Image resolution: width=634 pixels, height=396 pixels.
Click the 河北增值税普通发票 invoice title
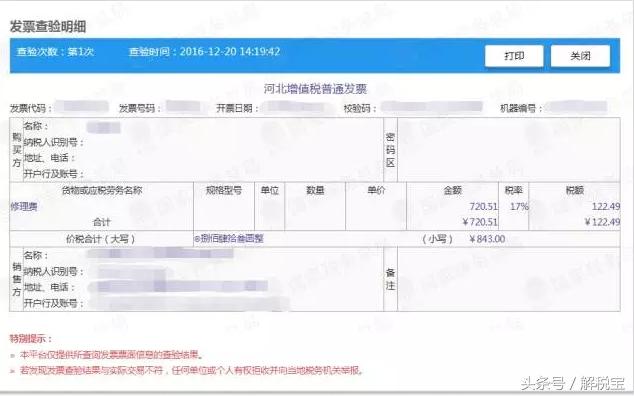(315, 89)
